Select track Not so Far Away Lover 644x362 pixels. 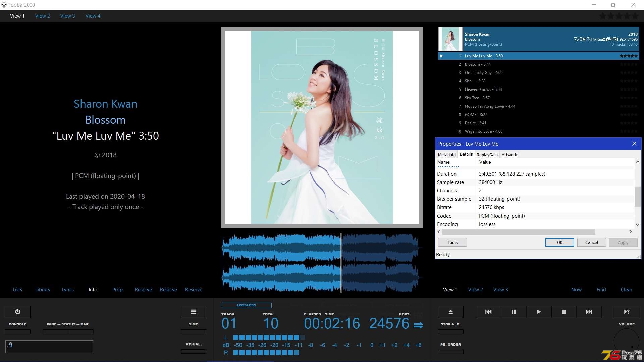pyautogui.click(x=539, y=106)
